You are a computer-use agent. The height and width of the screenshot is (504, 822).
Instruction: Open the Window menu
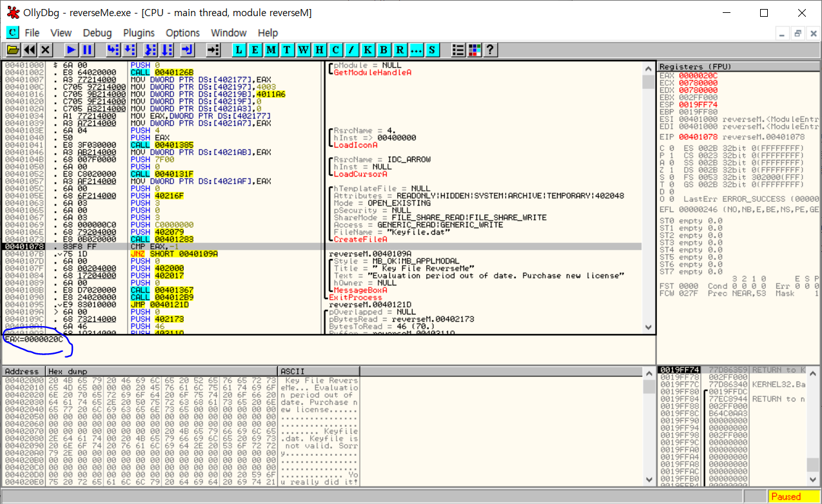tap(229, 33)
